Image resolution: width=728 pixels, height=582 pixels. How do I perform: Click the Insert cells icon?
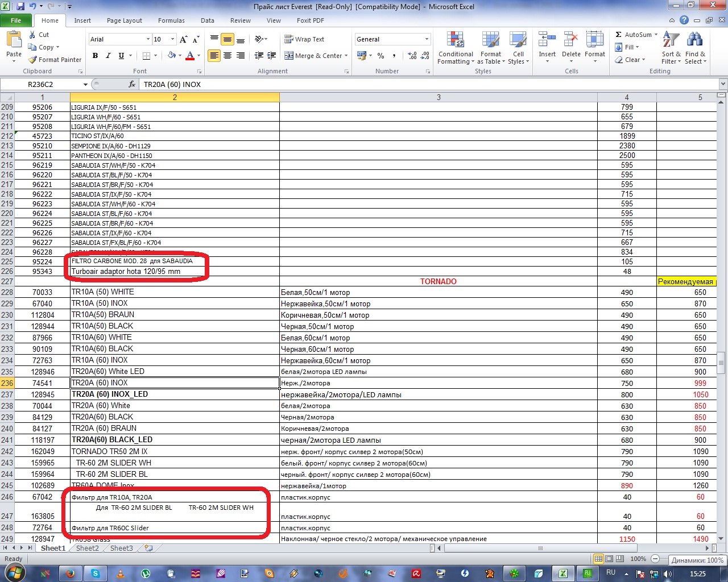coord(547,40)
